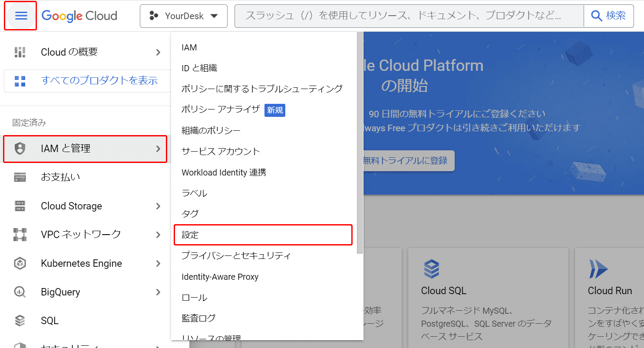The height and width of the screenshot is (348, 644).
Task: Expand the Cloud Storage submenu chevron
Action: point(159,206)
